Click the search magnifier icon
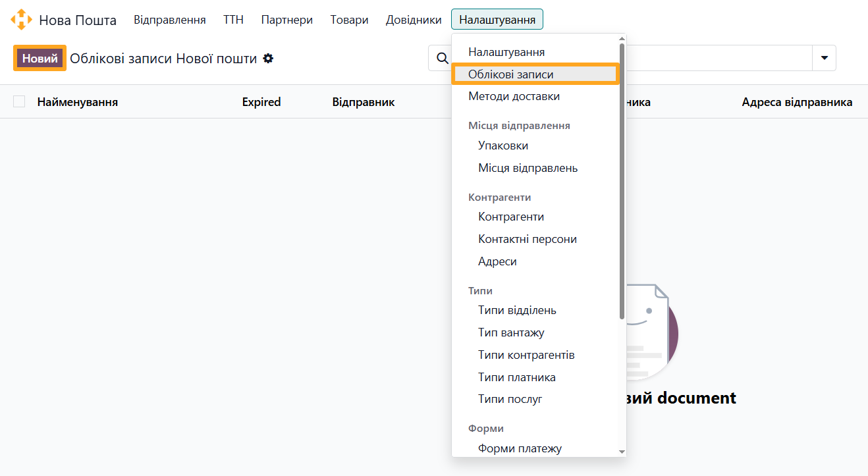Image resolution: width=868 pixels, height=476 pixels. [x=442, y=59]
